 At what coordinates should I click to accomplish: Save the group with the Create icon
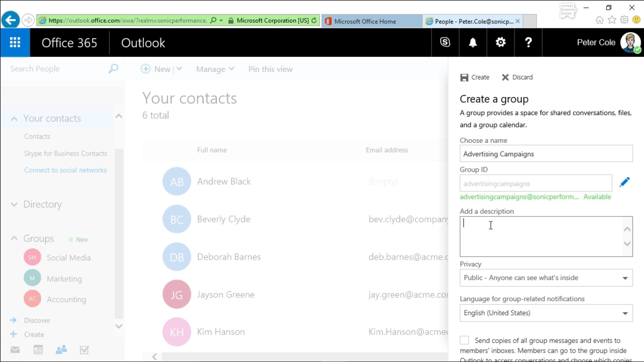click(474, 77)
